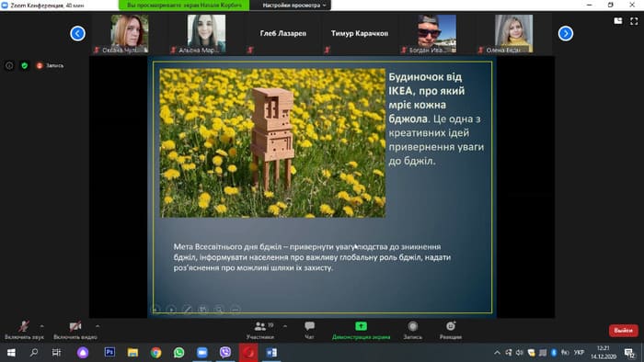Open the Участники participants panel

click(260, 331)
